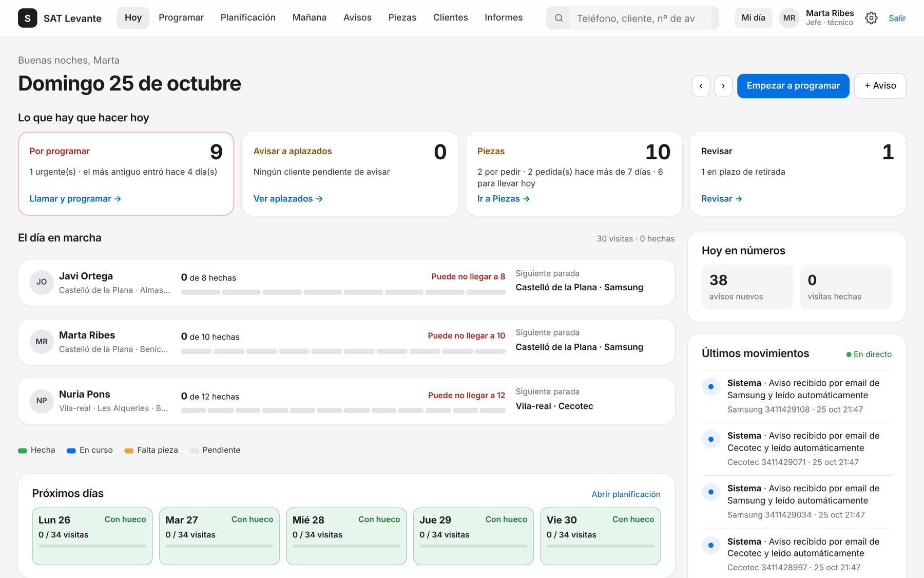Focus the phone and client search field
This screenshot has width=924, height=578.
640,18
